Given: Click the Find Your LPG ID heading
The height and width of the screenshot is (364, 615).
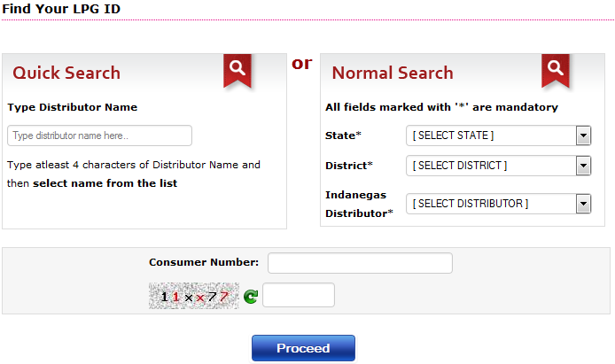Looking at the screenshot, I should pyautogui.click(x=61, y=9).
